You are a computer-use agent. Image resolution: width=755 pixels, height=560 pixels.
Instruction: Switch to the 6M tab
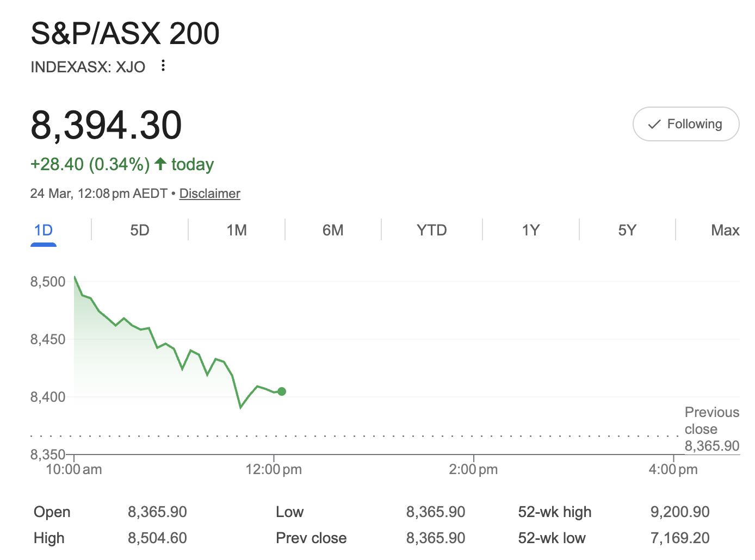[333, 231]
